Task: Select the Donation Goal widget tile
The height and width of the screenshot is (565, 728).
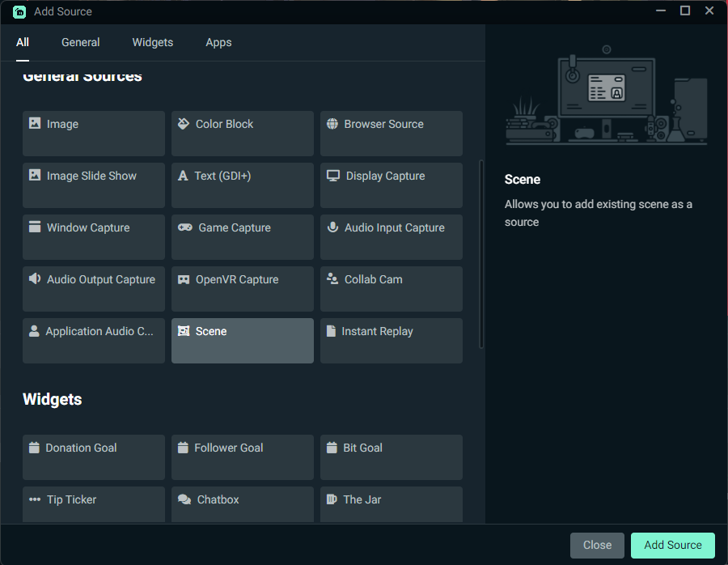Action: pos(94,457)
